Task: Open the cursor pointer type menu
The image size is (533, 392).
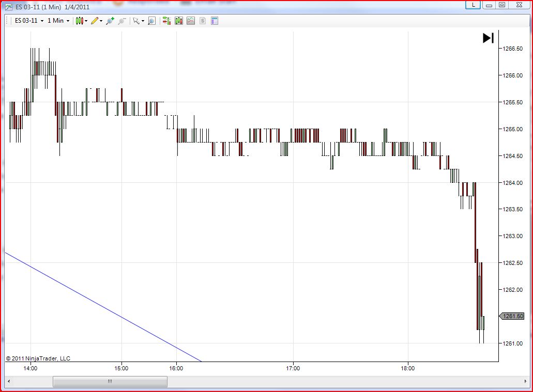Action: (139, 21)
